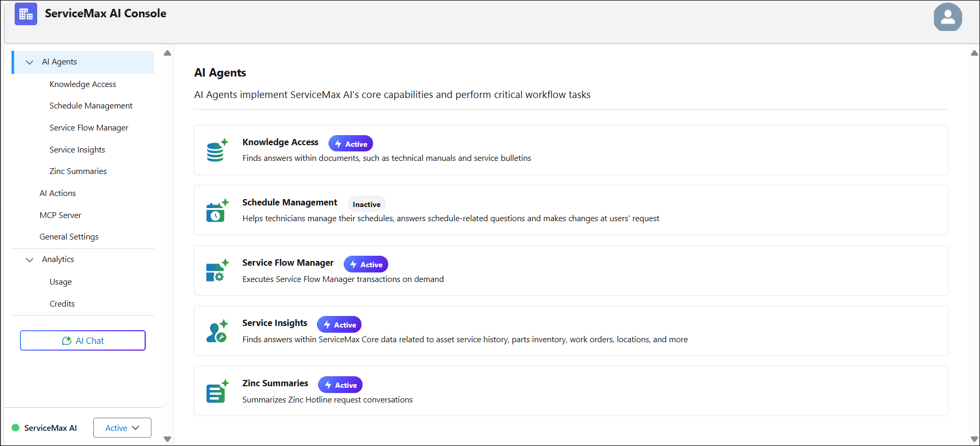Click the 'Finds answers within documents' description
The image size is (980, 446).
387,158
